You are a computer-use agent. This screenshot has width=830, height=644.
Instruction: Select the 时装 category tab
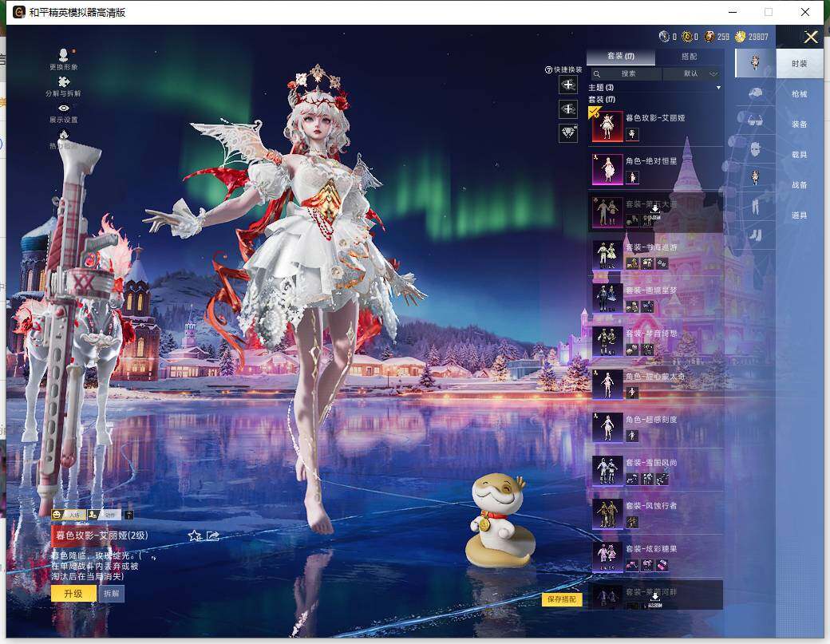[800, 64]
